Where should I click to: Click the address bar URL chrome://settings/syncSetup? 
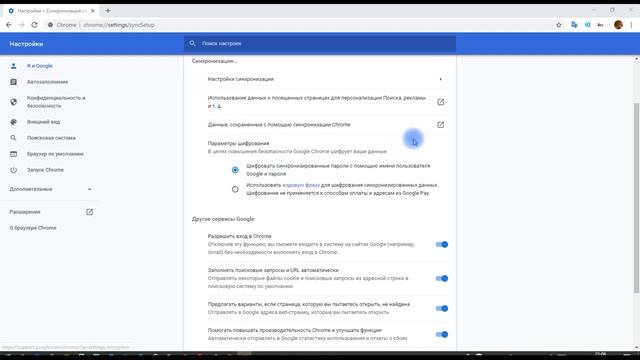tap(119, 25)
